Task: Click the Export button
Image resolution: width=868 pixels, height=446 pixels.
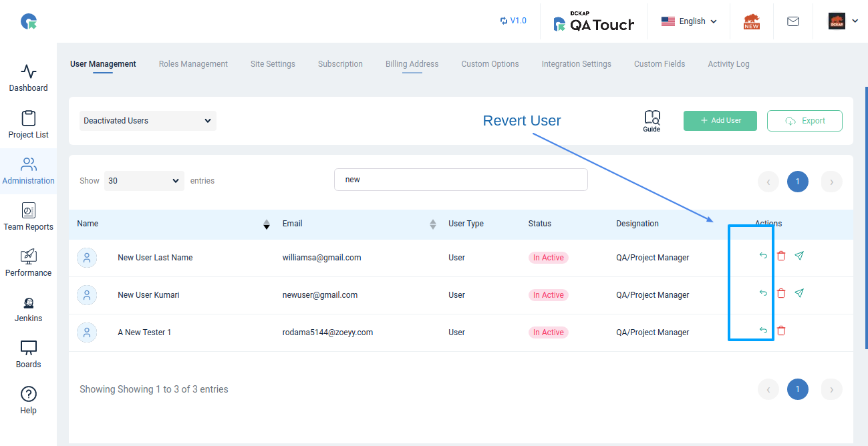Action: [x=805, y=121]
